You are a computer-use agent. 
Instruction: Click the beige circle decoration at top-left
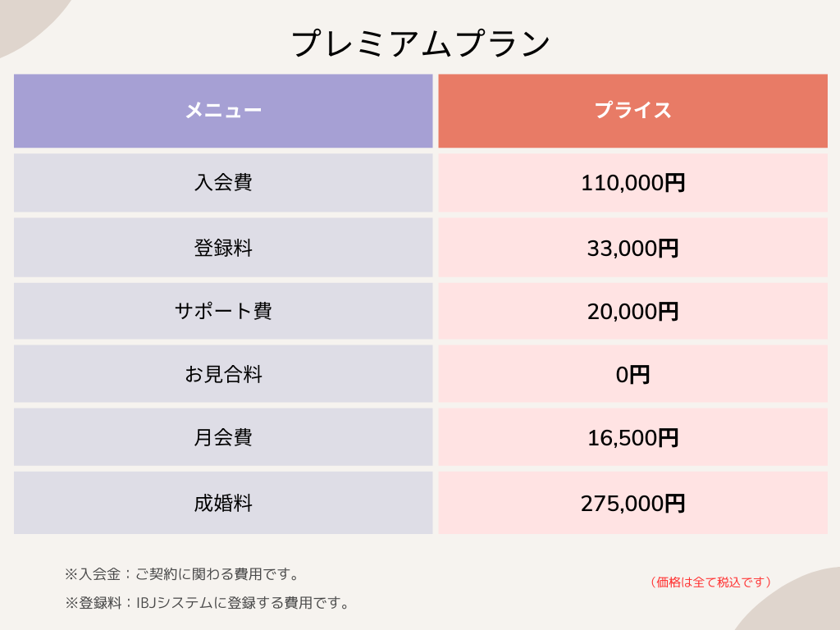coord(21,18)
